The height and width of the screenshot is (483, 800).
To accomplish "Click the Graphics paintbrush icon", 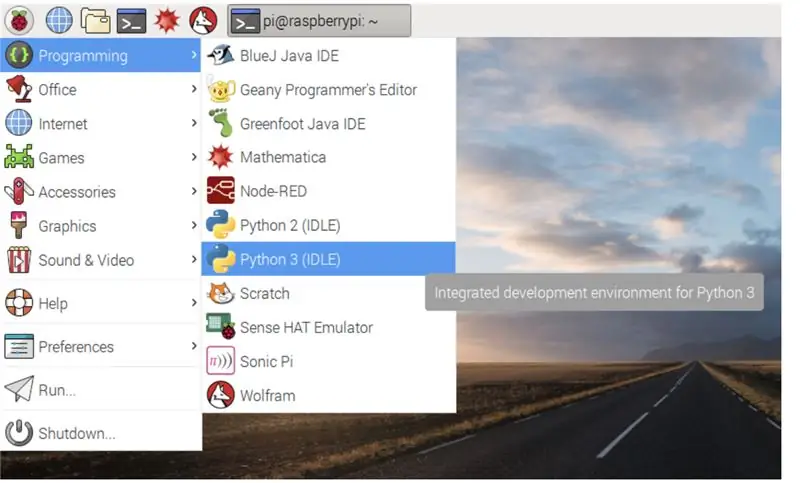I will (19, 225).
